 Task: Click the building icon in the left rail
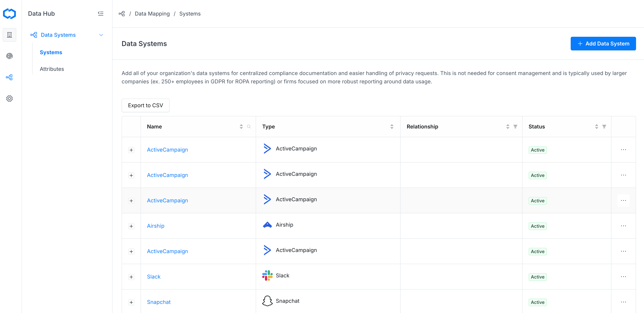[9, 35]
